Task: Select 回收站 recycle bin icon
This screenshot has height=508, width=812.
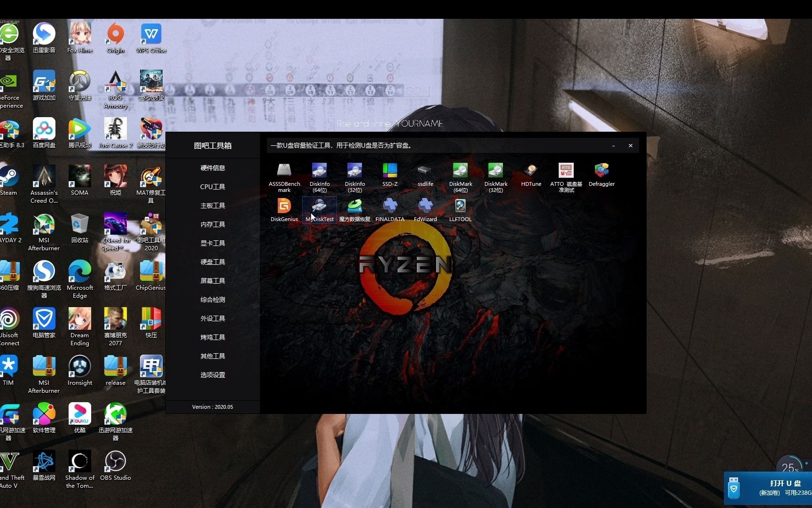Action: [80, 229]
